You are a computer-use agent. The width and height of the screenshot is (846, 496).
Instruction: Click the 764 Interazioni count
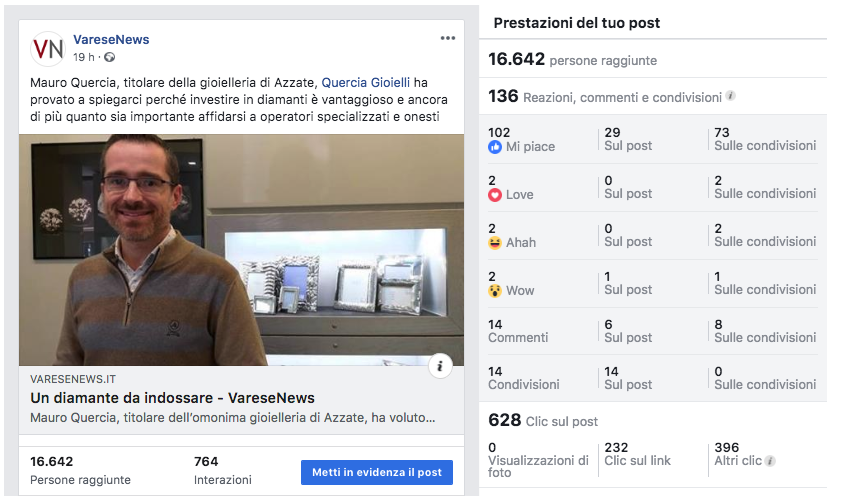coord(222,470)
